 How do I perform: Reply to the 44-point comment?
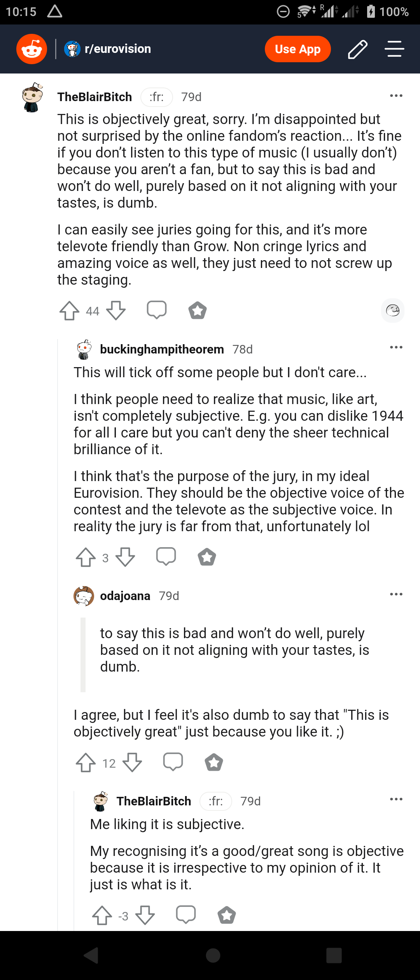point(157,310)
